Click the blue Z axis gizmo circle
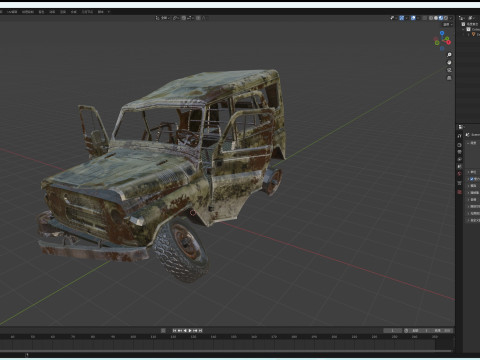The image size is (480, 360). [442, 33]
